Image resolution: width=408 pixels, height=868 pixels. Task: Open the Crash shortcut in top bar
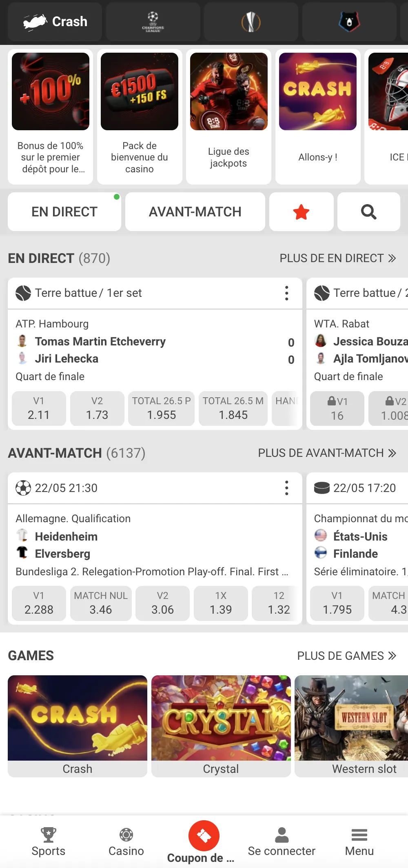(55, 22)
